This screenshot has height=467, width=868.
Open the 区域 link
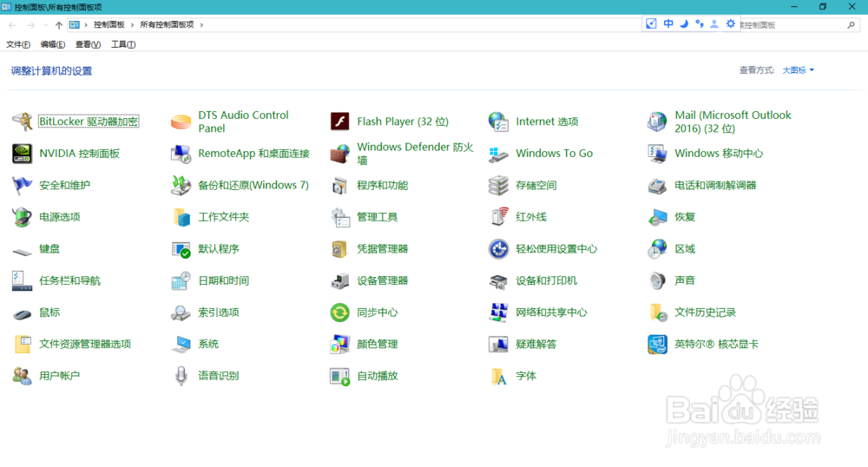coord(685,249)
